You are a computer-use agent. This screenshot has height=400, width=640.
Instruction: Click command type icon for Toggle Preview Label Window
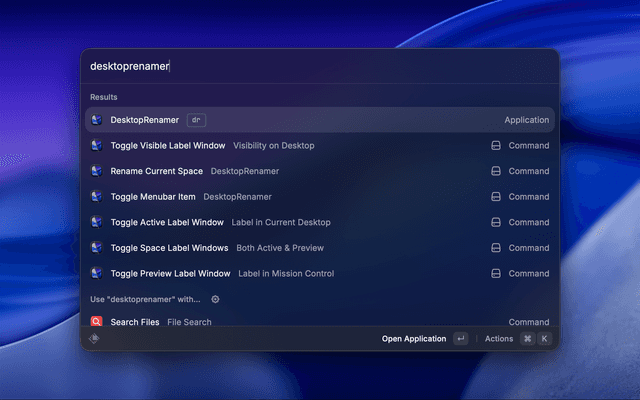coord(495,273)
